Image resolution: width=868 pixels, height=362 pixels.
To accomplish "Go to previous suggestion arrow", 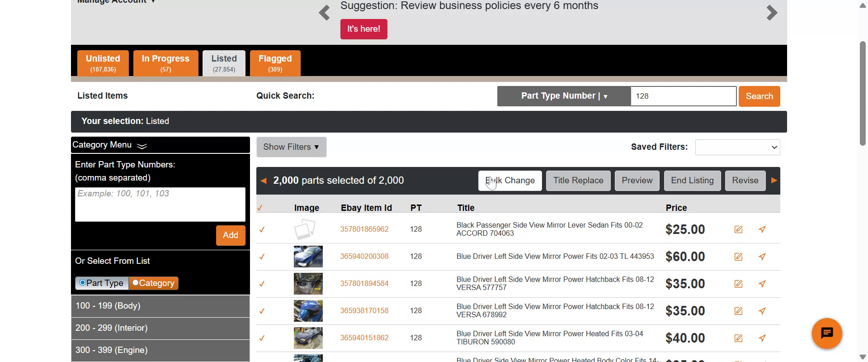I will [x=324, y=13].
